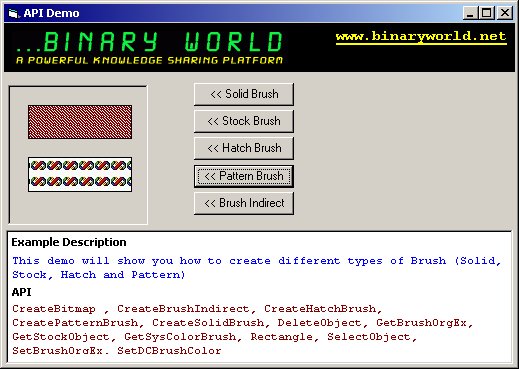Click the blue demo description text
This screenshot has height=369, width=519.
(257, 268)
